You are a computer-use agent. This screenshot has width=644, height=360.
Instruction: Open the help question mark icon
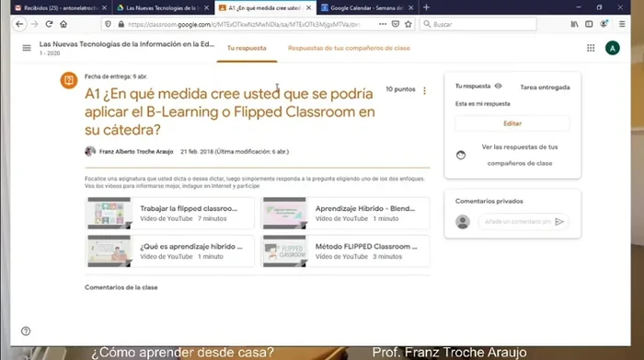click(x=26, y=331)
